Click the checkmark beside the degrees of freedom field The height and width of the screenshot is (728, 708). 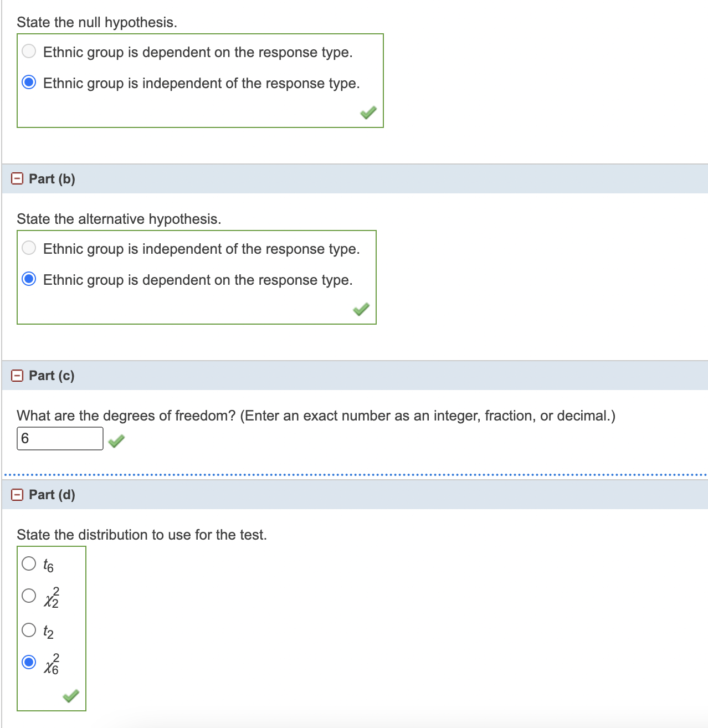pyautogui.click(x=116, y=442)
